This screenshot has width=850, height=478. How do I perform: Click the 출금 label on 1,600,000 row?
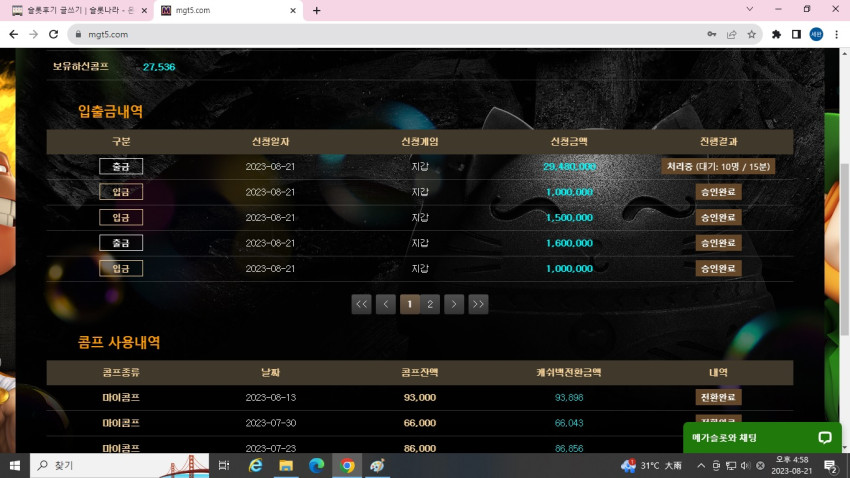point(121,243)
